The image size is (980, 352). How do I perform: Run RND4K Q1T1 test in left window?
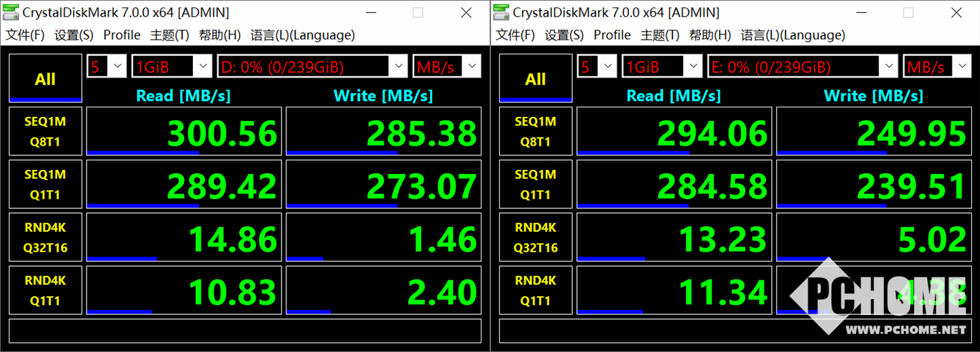click(x=45, y=290)
